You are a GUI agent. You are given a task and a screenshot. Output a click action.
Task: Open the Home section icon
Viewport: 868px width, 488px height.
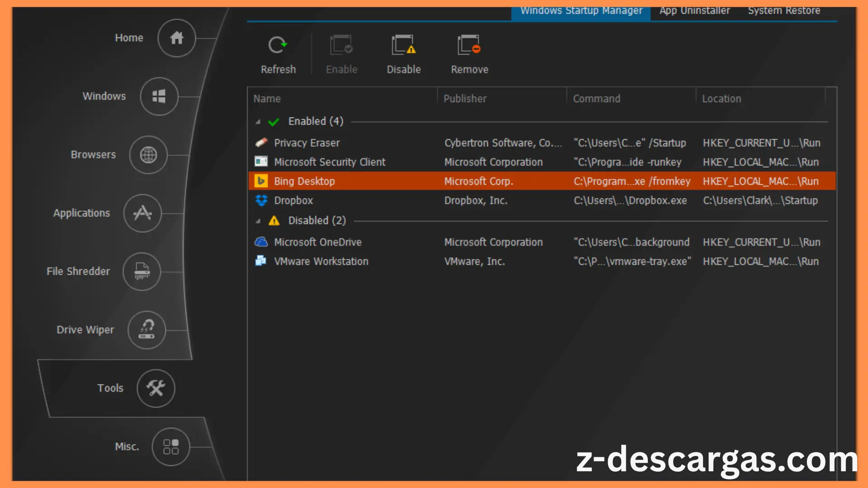pos(176,38)
